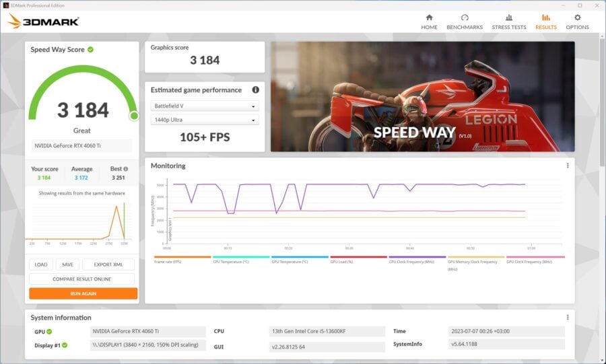Open the Battlefield V game dropdown
The image size is (606, 364).
(205, 106)
